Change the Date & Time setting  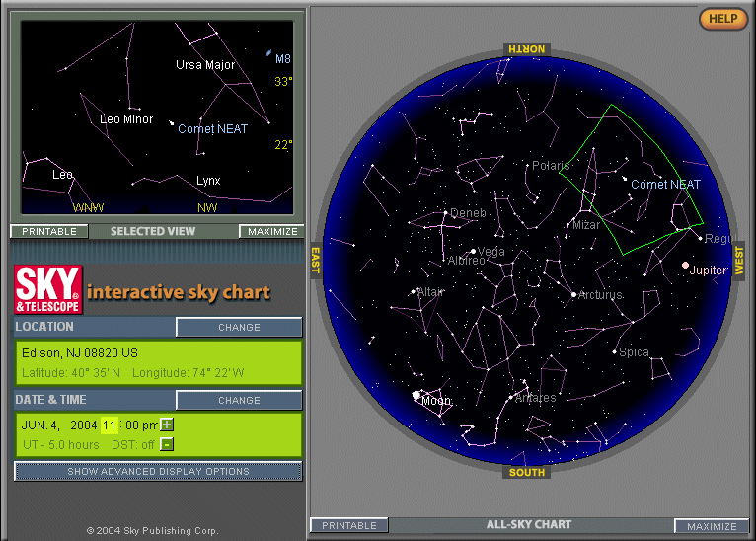[x=239, y=400]
